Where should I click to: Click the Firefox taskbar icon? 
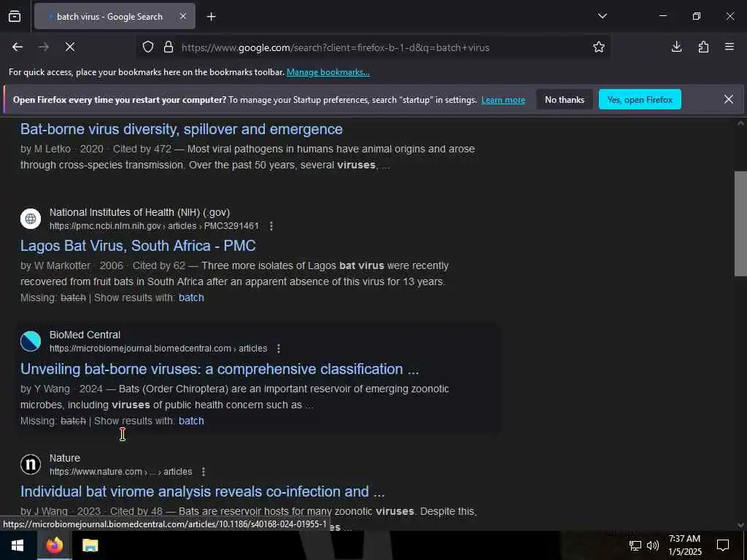(54, 545)
